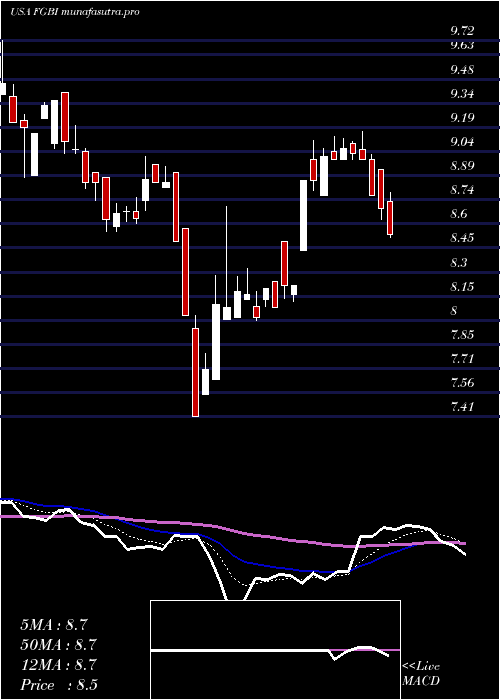
Task: Pick the 8.6 price axis label
Action: 459,214
